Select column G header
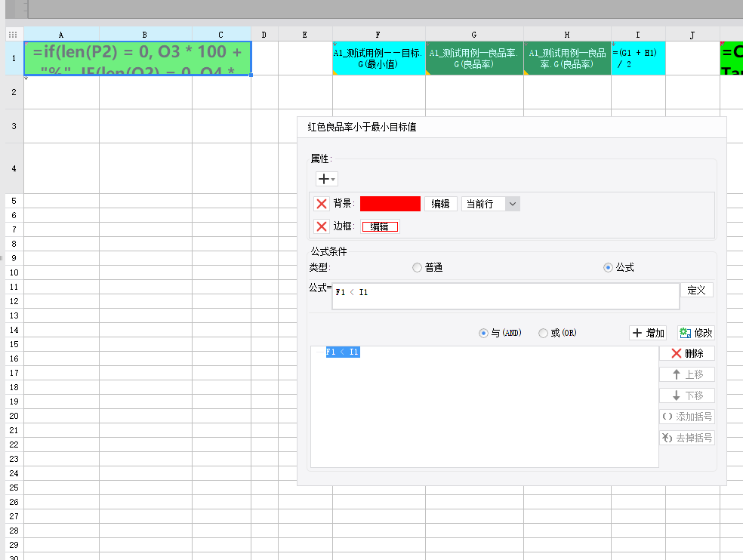The width and height of the screenshot is (743, 560). pyautogui.click(x=474, y=35)
